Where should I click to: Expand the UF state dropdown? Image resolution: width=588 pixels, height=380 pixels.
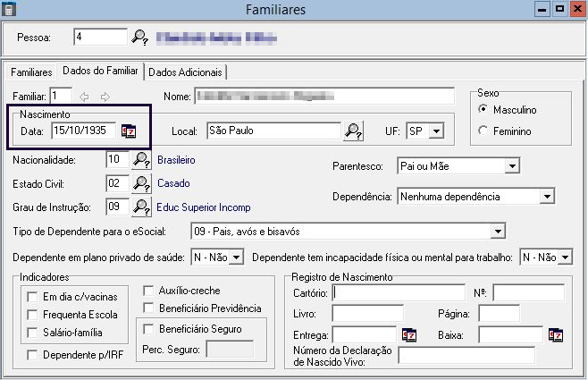(x=436, y=131)
